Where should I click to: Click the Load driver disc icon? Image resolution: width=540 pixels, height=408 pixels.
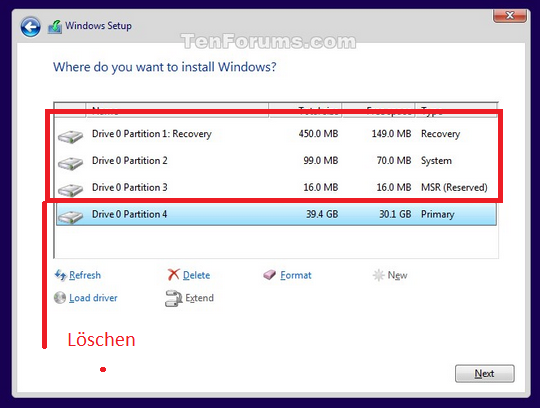tap(60, 298)
